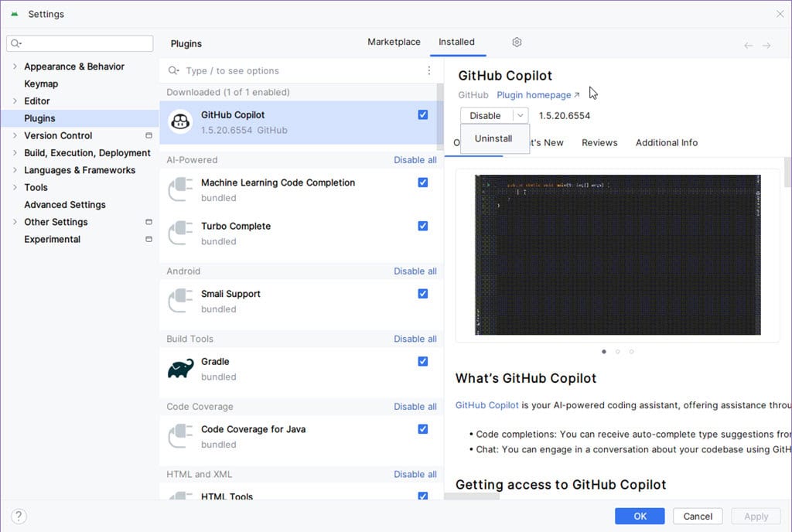Viewport: 792px width, 532px height.
Task: Click Disable all for Build Tools
Action: tap(415, 339)
